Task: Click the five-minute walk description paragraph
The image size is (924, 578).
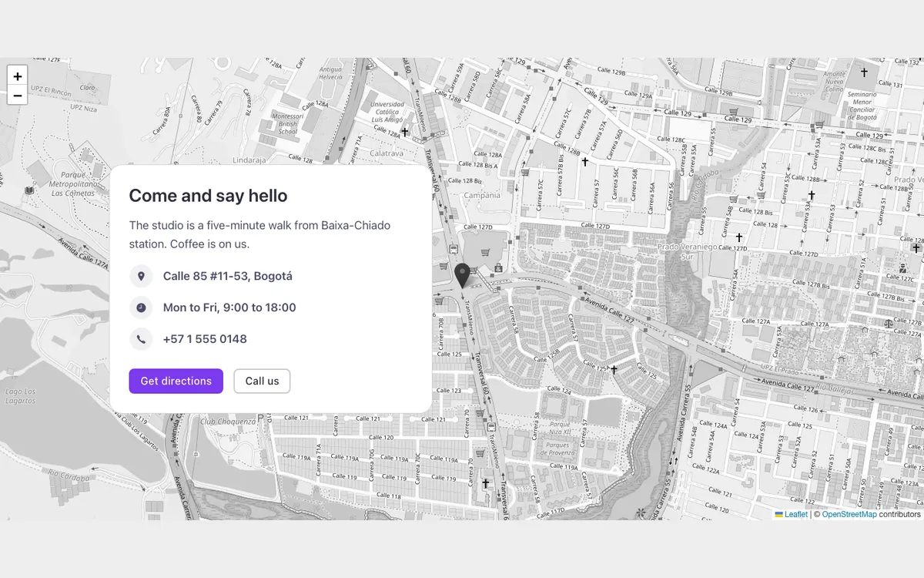Action: 259,234
